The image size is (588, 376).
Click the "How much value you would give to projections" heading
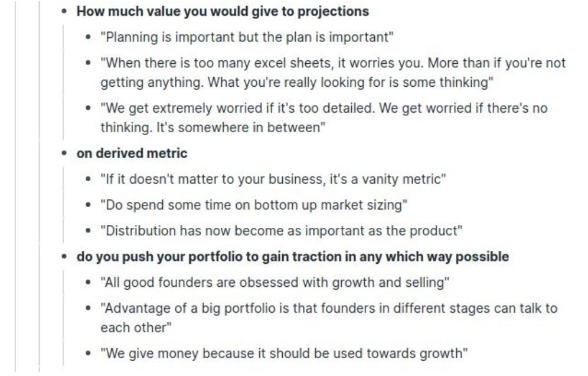coord(223,11)
